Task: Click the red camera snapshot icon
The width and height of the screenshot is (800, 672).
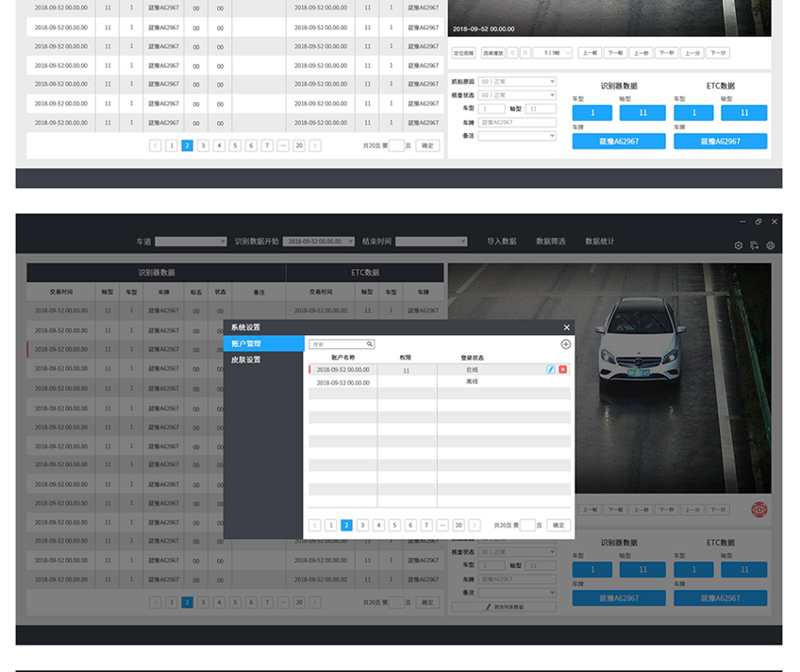Action: click(x=759, y=510)
